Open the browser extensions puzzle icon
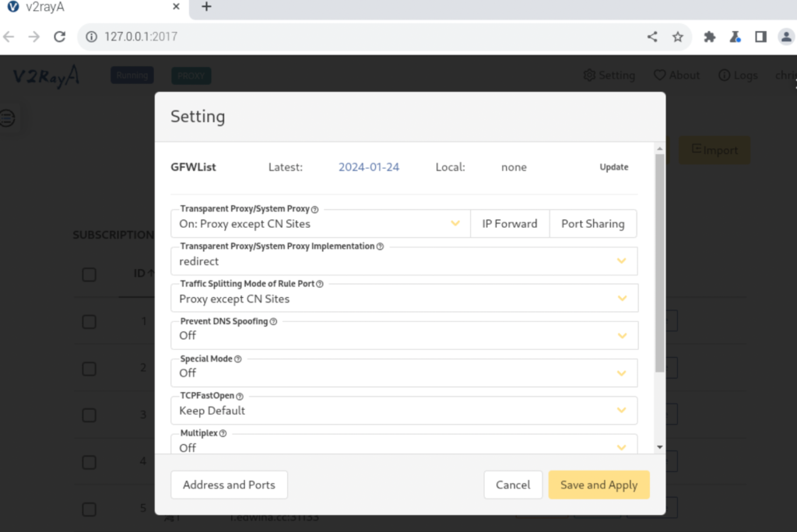Image resolution: width=797 pixels, height=532 pixels. (x=709, y=37)
